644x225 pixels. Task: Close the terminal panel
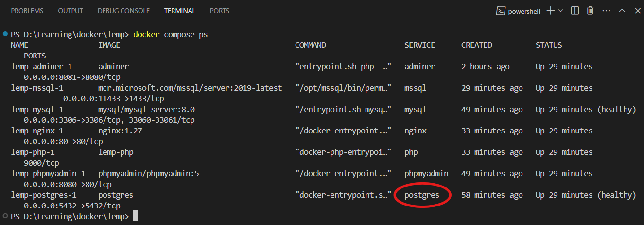pos(637,10)
